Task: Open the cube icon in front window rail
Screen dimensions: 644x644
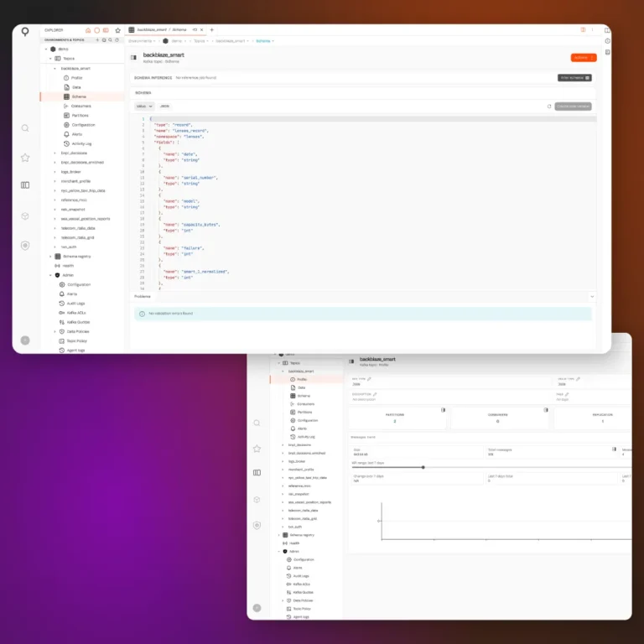Action: 25,216
